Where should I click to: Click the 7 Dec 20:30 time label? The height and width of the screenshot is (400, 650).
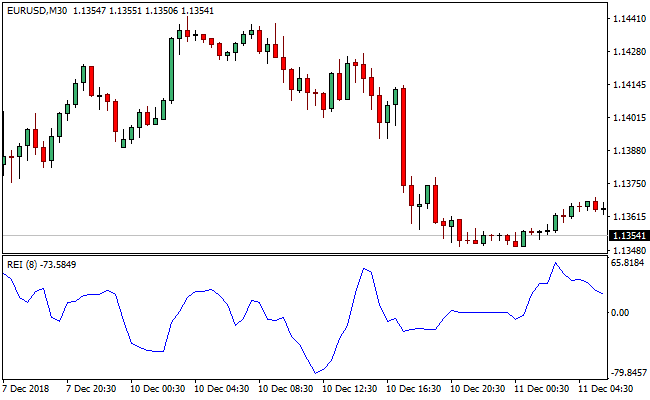click(92, 389)
